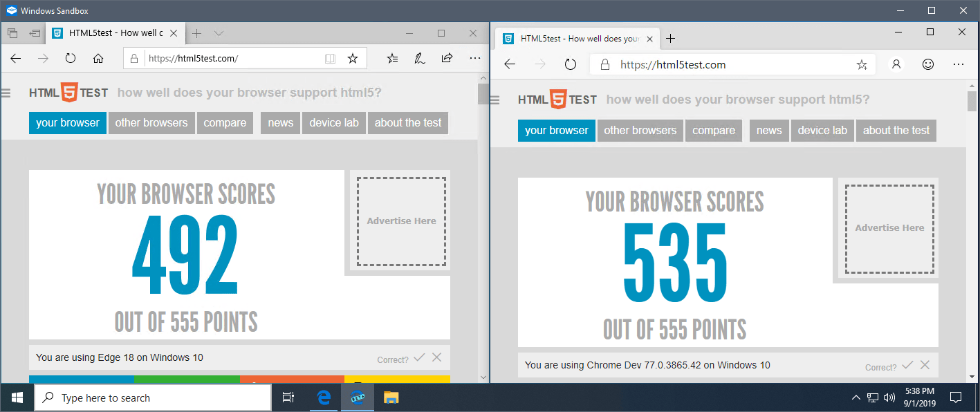Select 'about the test' in the Chrome Dev page
This screenshot has height=412, width=980.
[896, 131]
